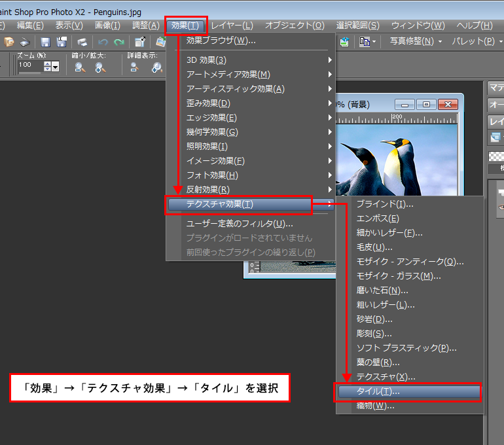Open the 編集(E) menu
The image size is (504, 445).
30,26
